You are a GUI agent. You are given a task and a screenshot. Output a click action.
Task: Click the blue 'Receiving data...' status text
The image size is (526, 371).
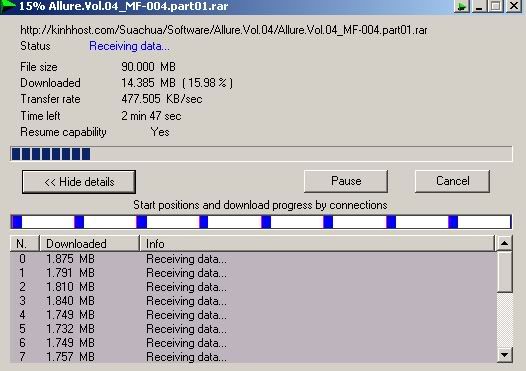129,46
